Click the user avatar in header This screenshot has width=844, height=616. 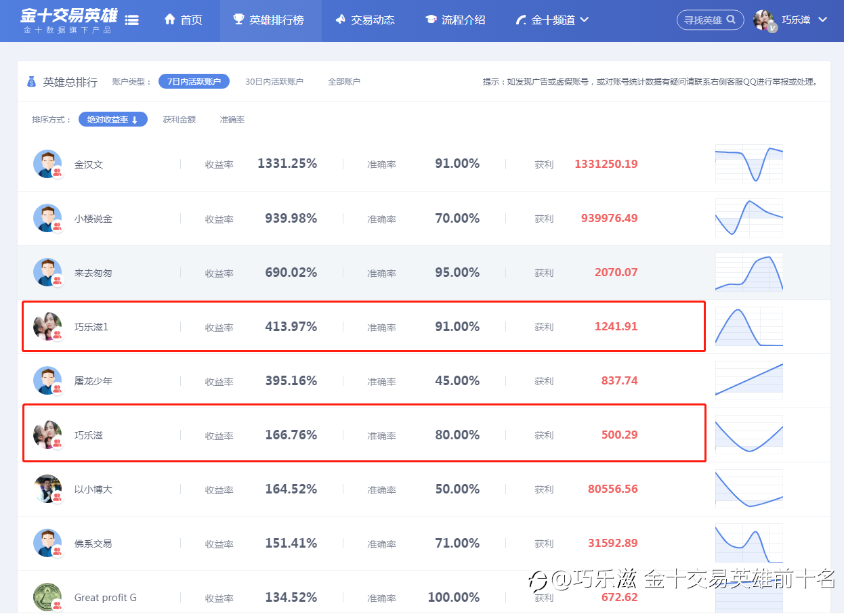pos(764,20)
